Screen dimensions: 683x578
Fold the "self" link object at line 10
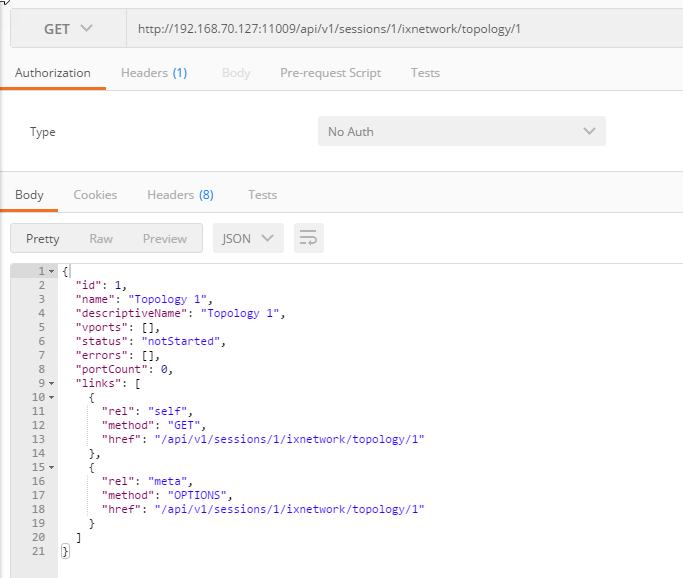pyautogui.click(x=51, y=397)
